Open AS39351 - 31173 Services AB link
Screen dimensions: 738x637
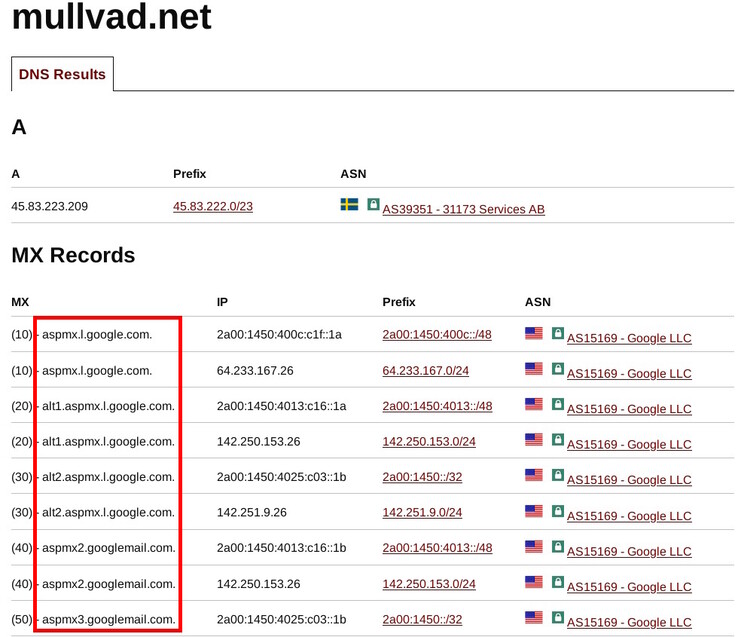(464, 209)
